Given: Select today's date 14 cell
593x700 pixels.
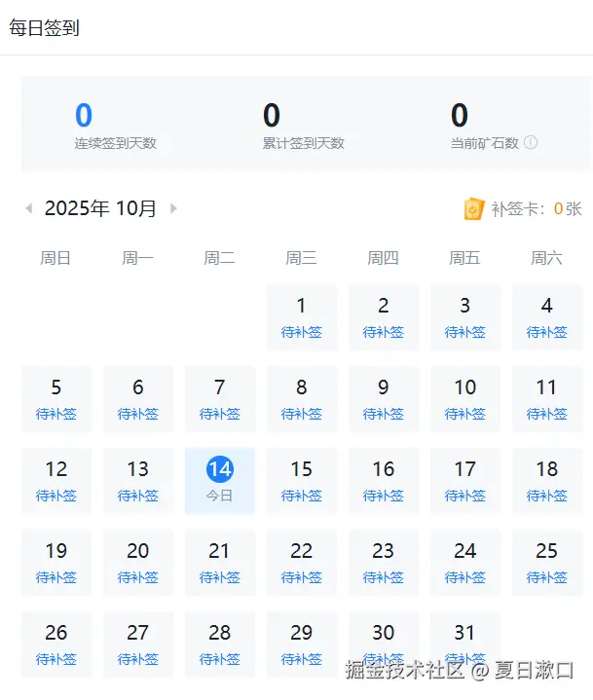Looking at the screenshot, I should [x=220, y=480].
